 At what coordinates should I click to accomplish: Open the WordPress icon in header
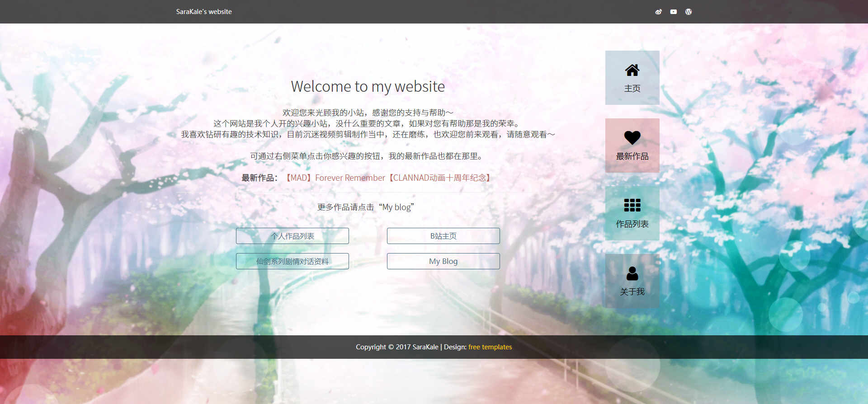(x=689, y=12)
